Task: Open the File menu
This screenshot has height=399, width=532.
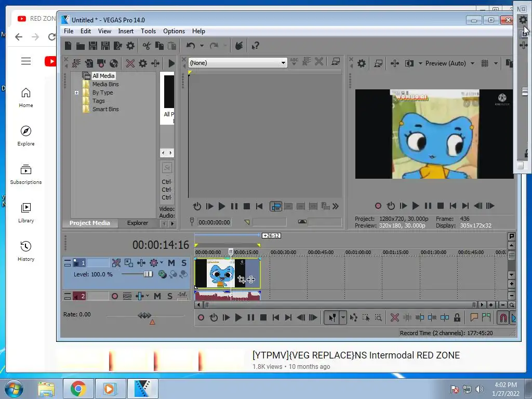Action: [69, 31]
